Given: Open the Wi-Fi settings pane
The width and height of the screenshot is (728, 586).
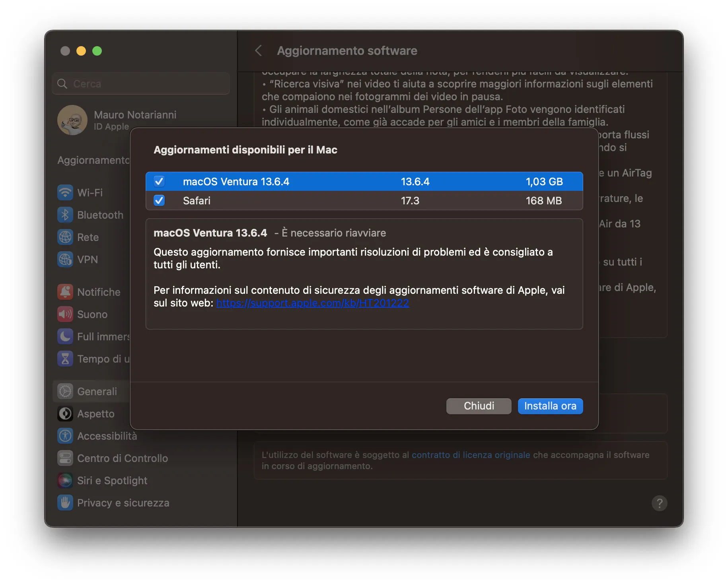Looking at the screenshot, I should pyautogui.click(x=90, y=193).
